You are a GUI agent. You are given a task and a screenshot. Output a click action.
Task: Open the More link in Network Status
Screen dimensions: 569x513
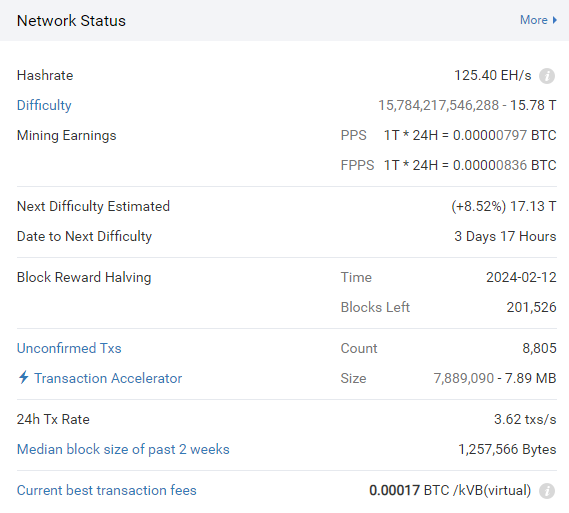533,20
